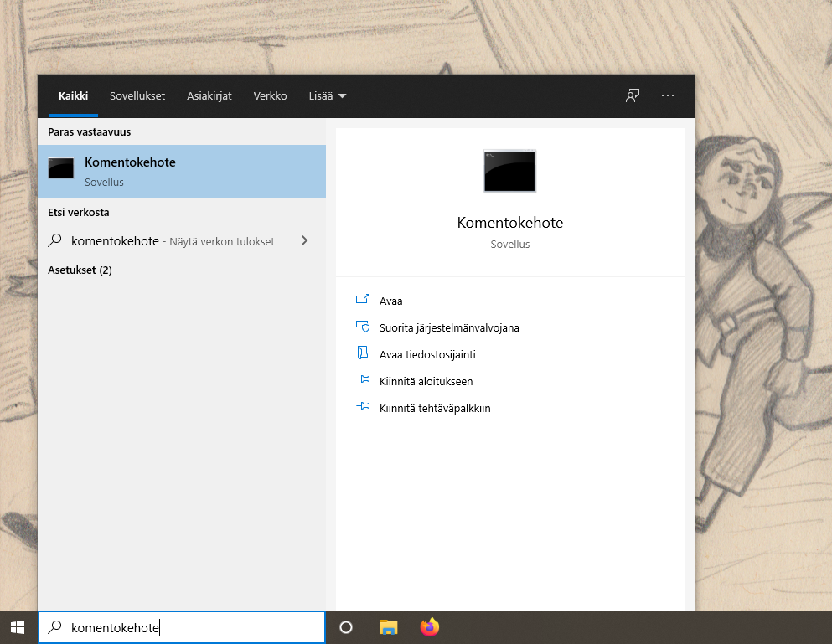Open the feedback icon in the search header
Screen dimensions: 832x644
coord(633,95)
